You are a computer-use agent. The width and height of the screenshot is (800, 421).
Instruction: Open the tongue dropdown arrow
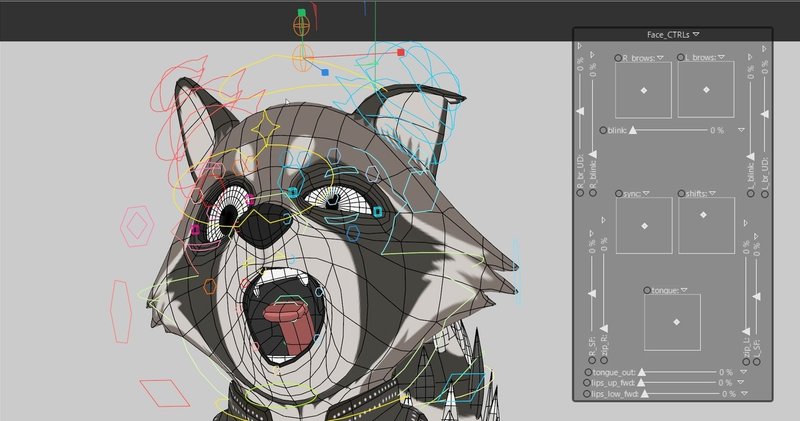pyautogui.click(x=684, y=290)
